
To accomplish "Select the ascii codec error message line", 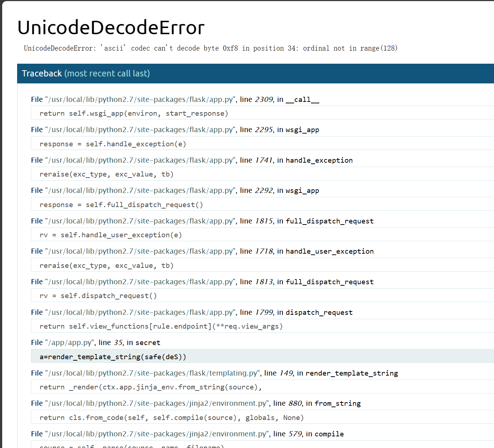I will point(211,48).
